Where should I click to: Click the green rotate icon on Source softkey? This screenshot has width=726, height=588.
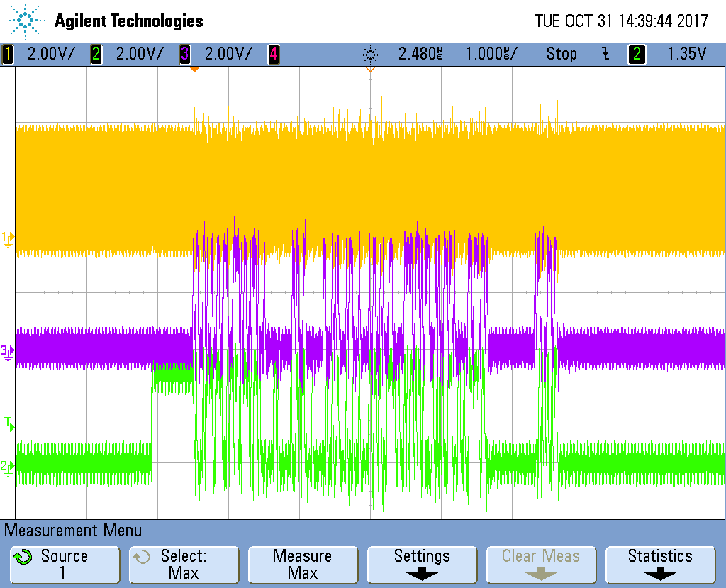22,557
